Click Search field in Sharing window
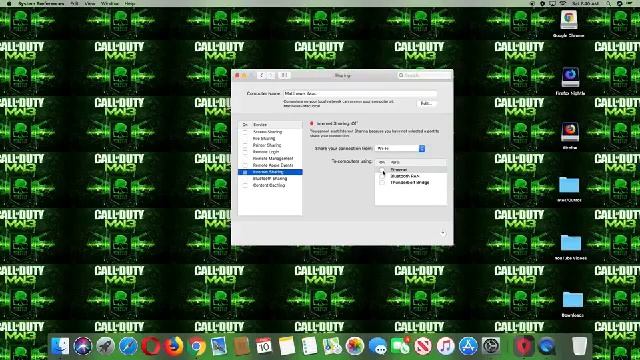This screenshot has height=360, width=640. tap(424, 75)
